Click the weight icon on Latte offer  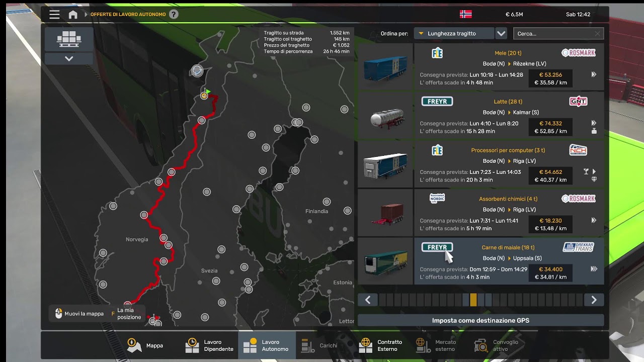click(594, 131)
